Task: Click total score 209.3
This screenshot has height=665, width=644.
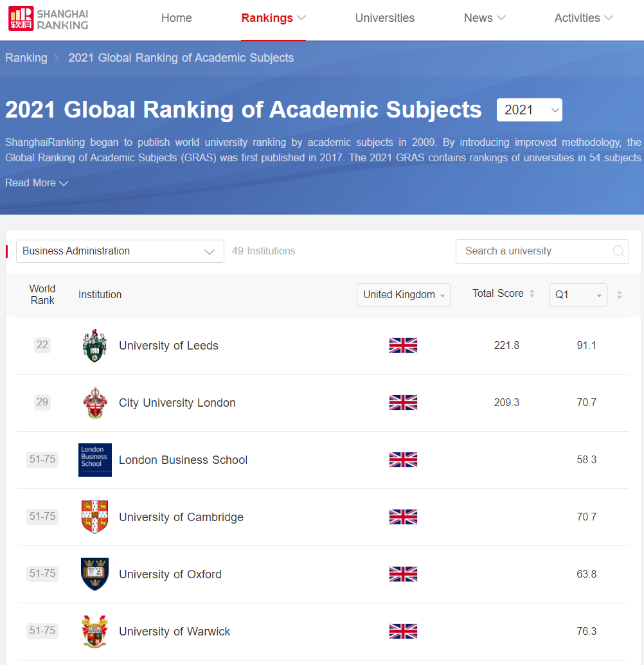Action: pyautogui.click(x=506, y=402)
